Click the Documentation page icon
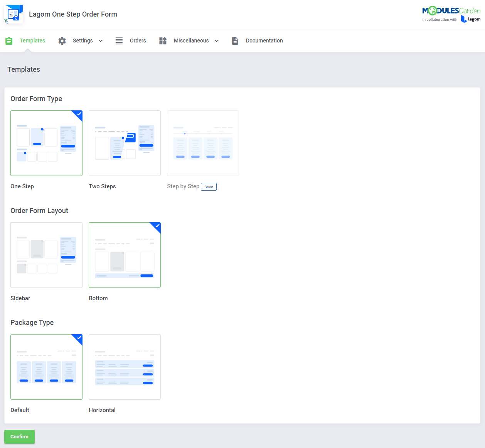The image size is (485, 448). click(235, 41)
